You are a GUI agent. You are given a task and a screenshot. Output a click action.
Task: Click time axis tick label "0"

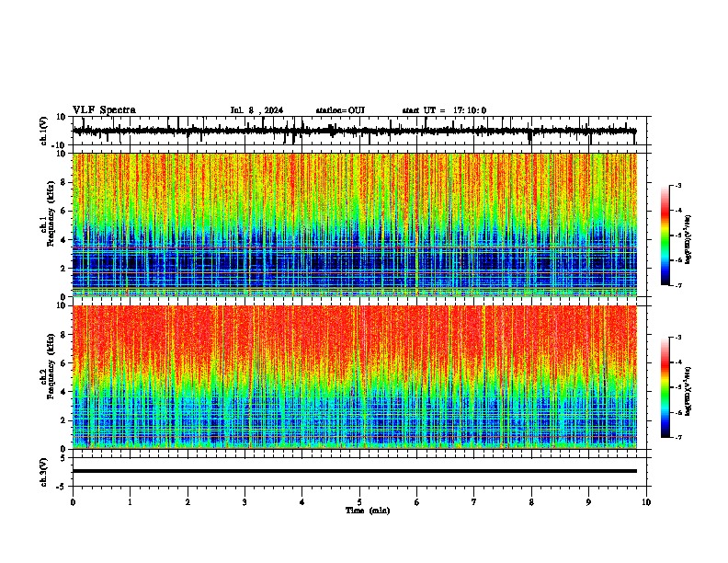[x=73, y=502]
